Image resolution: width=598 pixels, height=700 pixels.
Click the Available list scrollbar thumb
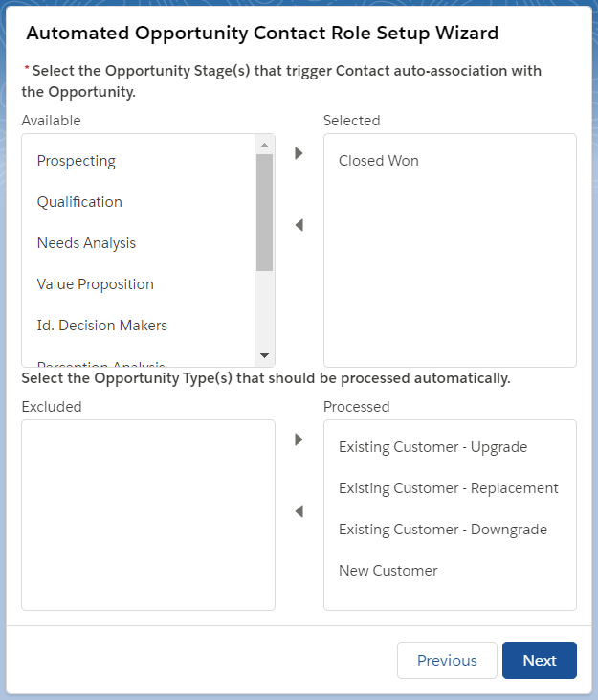[x=265, y=213]
